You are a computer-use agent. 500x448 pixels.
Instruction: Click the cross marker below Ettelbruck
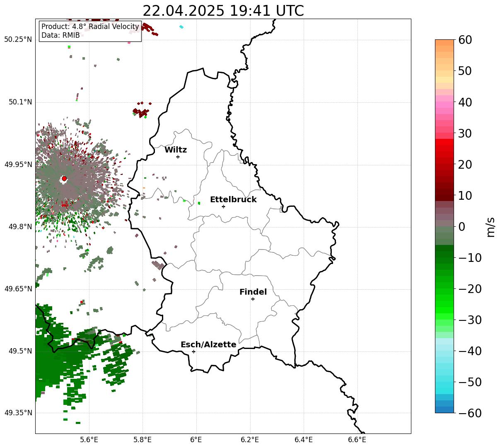pos(223,206)
